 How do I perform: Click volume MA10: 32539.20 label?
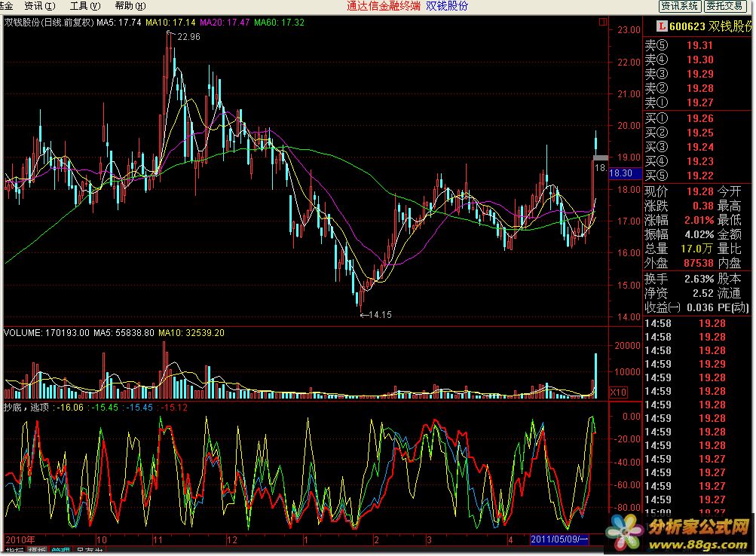(x=191, y=333)
